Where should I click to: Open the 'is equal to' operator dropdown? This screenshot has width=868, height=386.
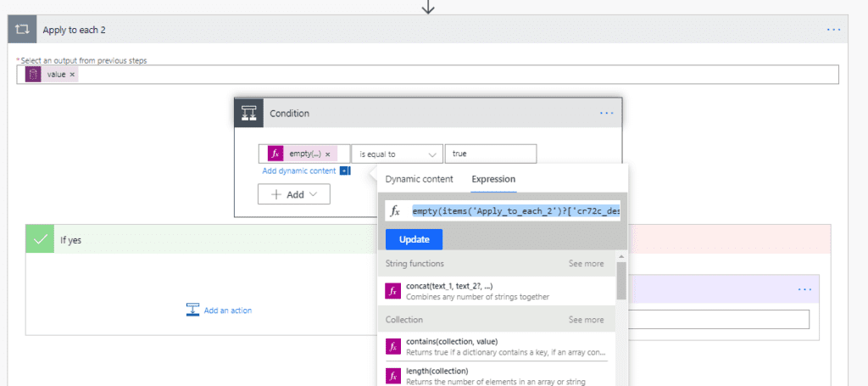pos(397,154)
